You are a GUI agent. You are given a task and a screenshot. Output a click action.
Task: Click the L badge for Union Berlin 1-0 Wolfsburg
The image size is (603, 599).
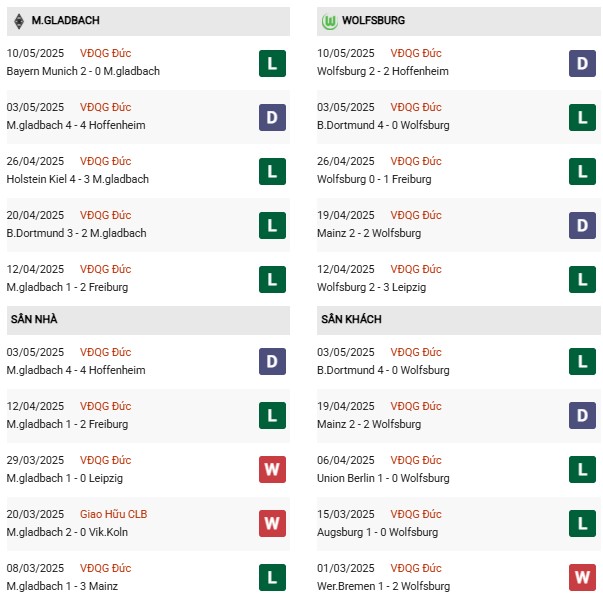point(582,469)
